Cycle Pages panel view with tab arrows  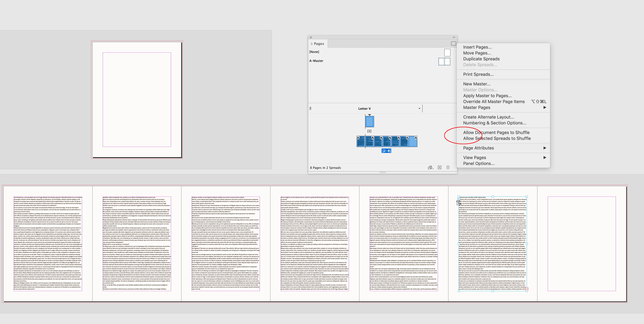click(x=311, y=44)
